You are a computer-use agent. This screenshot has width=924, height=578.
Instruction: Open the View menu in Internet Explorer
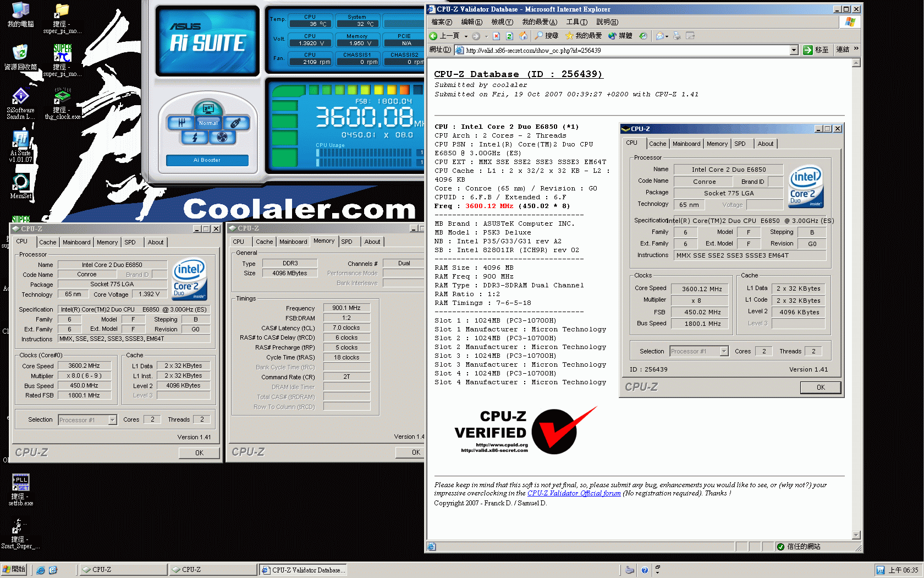click(502, 22)
